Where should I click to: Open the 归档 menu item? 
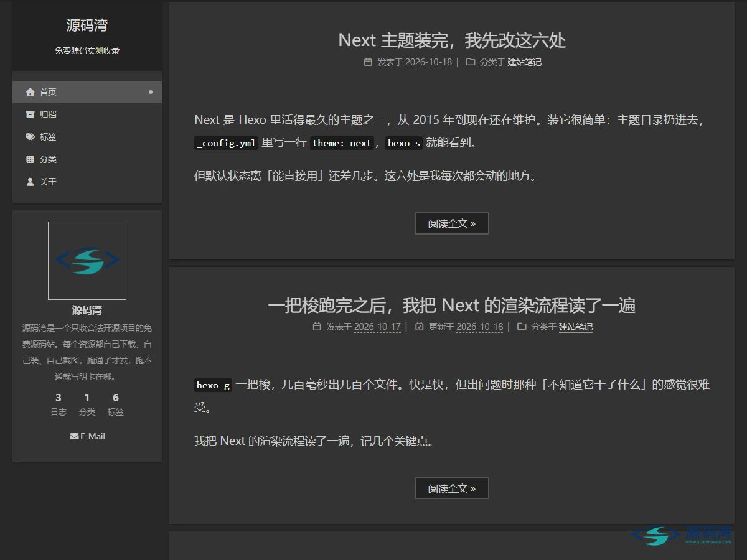(87, 114)
